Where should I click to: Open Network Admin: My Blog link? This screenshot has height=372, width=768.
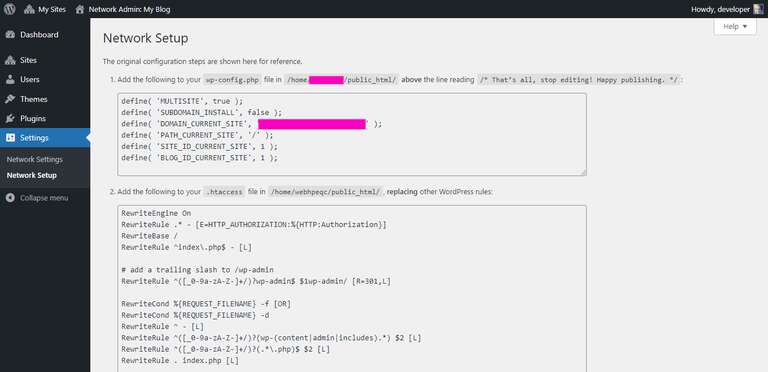pos(129,9)
